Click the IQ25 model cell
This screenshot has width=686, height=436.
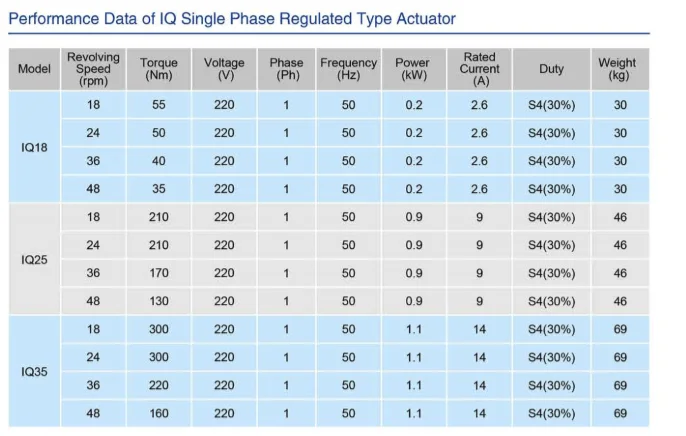[34, 259]
